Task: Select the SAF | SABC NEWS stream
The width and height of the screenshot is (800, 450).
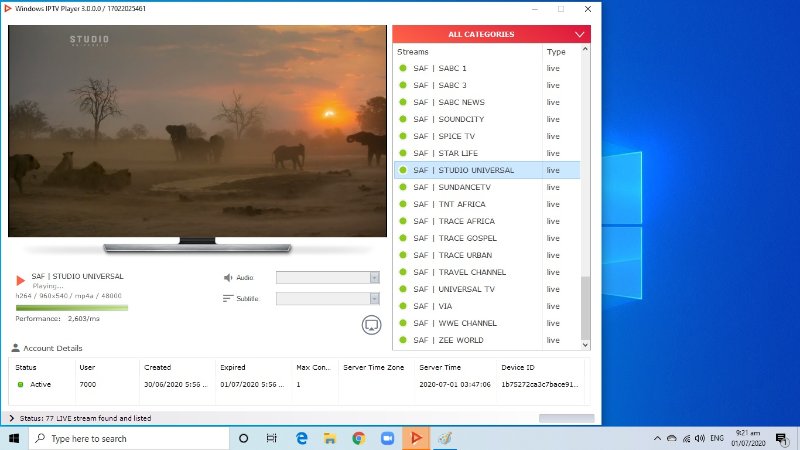Action: click(x=448, y=102)
